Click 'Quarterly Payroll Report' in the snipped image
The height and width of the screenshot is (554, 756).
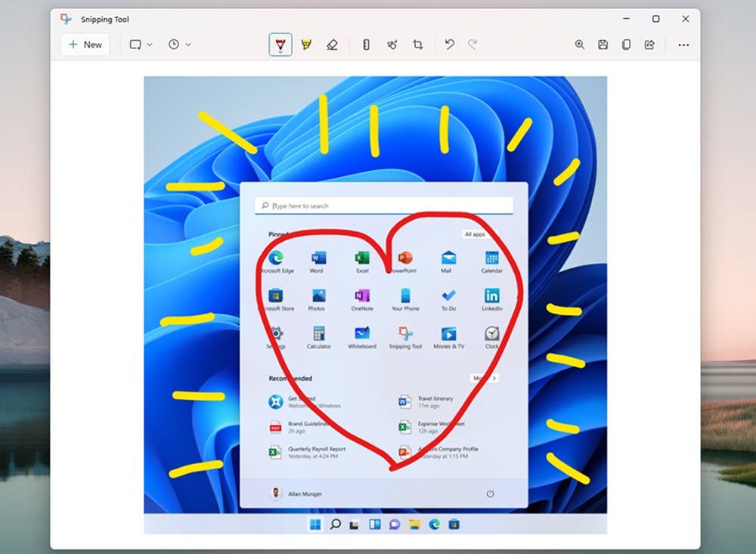click(x=317, y=449)
